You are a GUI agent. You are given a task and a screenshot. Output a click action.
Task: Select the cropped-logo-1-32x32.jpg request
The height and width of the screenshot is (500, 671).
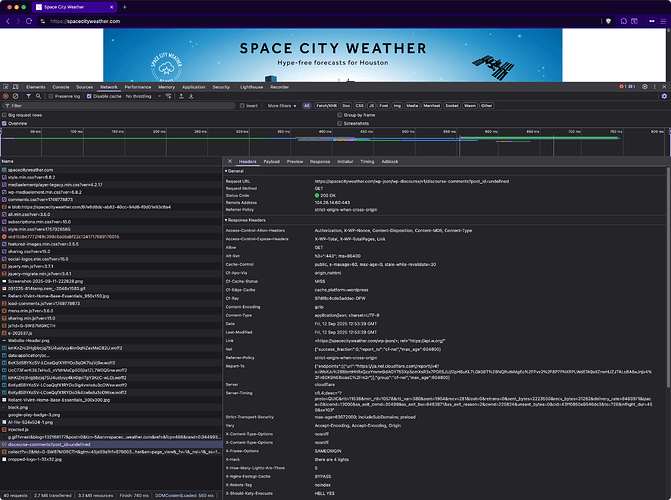tap(111, 459)
